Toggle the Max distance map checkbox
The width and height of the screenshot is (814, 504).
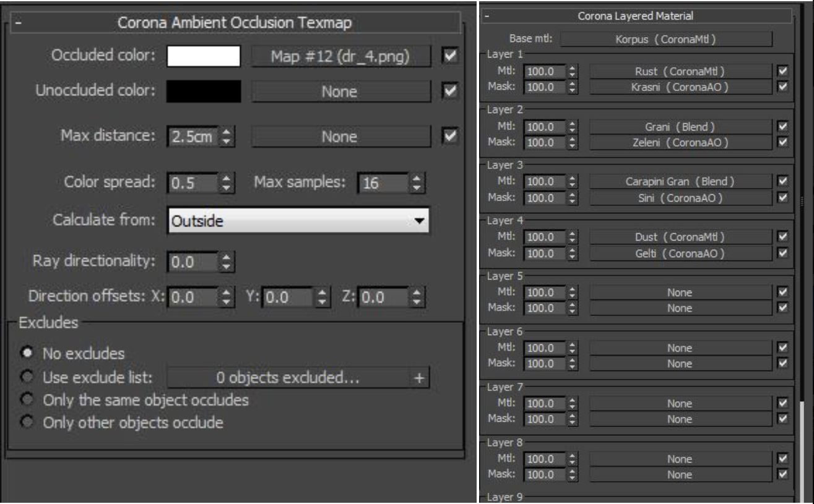tap(450, 135)
